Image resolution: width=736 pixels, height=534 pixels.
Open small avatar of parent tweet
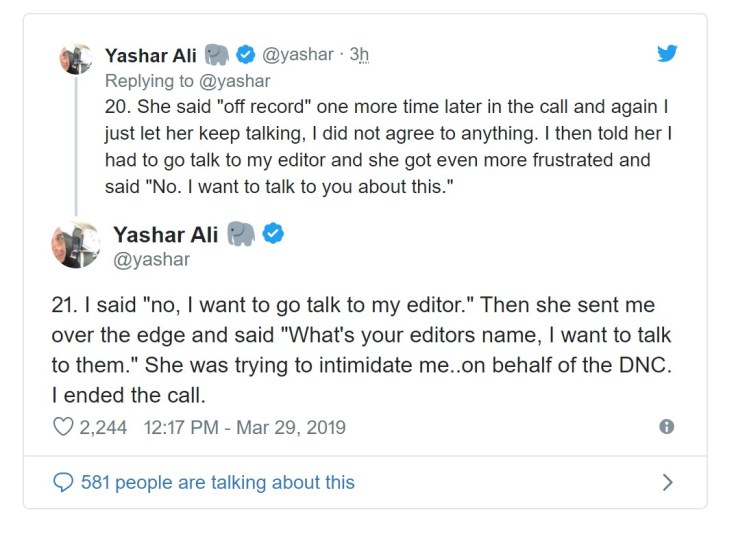pos(76,60)
